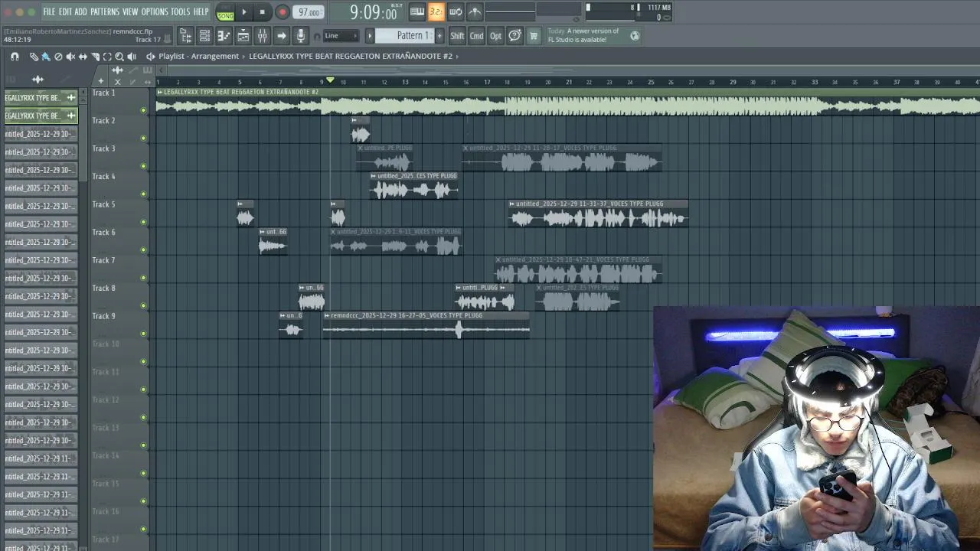Open clip menu of remndccc_2025-12-29 16-27-05 clip
980x551 pixels.
pyautogui.click(x=327, y=316)
